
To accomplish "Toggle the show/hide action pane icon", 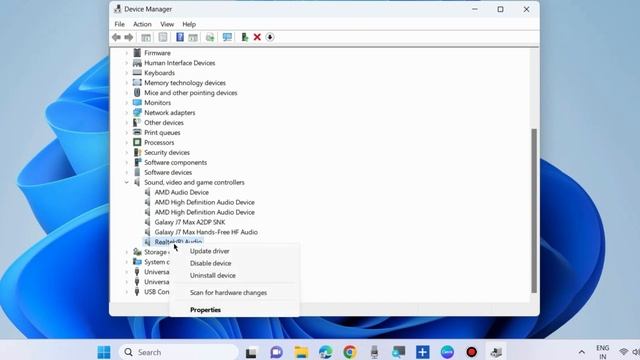I will (193, 37).
